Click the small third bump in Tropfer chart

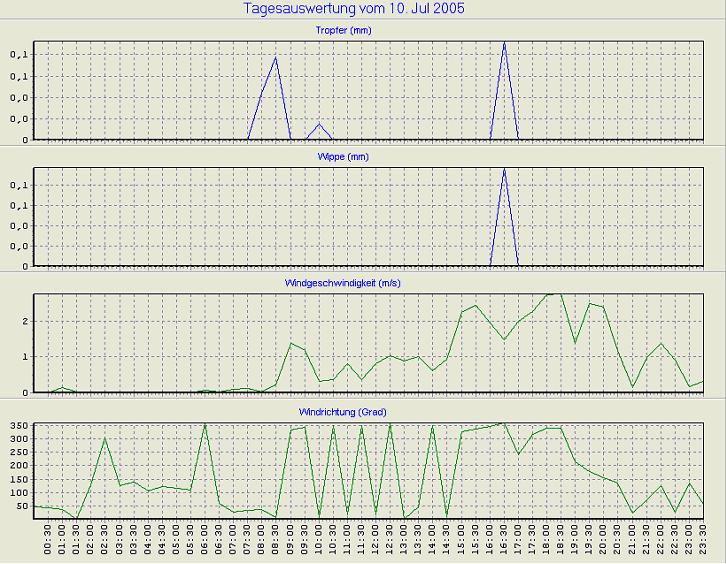pyautogui.click(x=319, y=124)
